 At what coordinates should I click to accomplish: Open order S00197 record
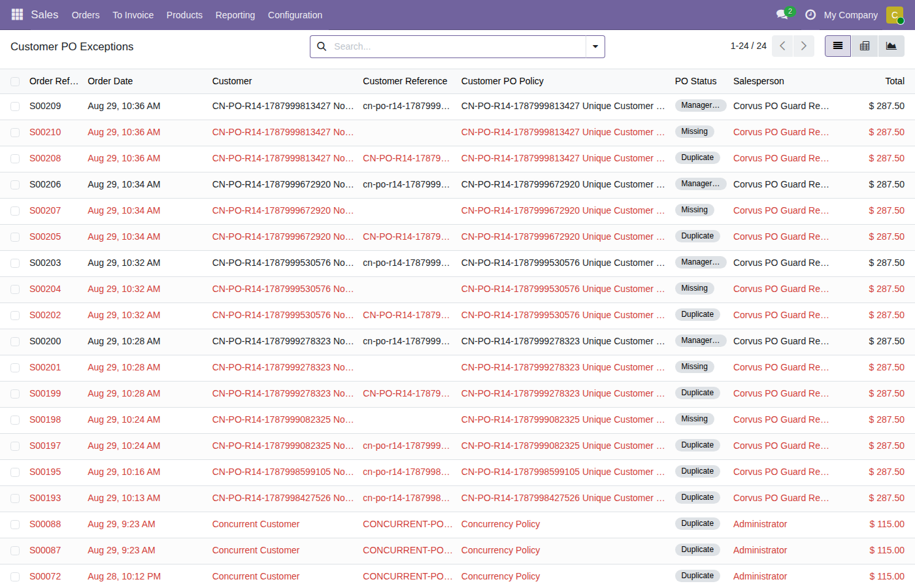click(45, 446)
